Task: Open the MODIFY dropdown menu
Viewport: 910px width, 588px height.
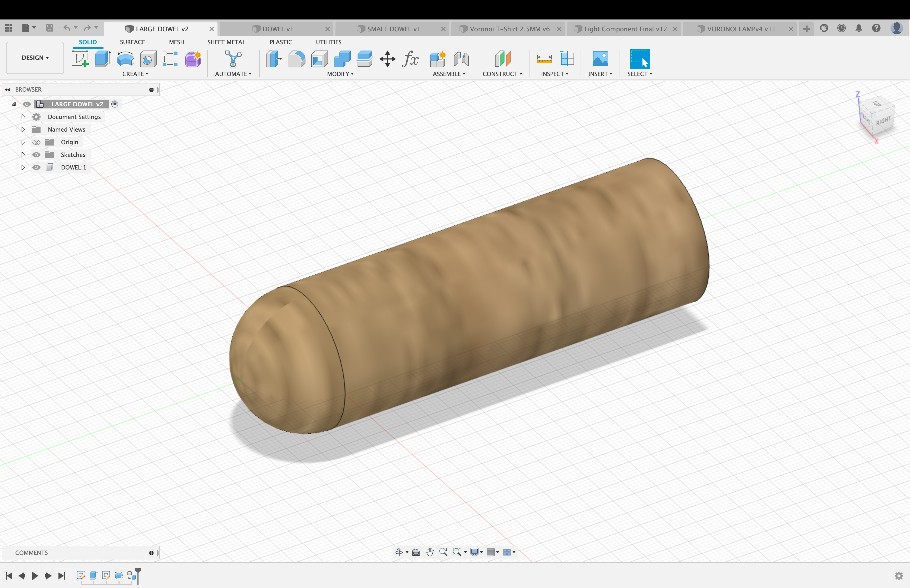Action: click(x=339, y=74)
